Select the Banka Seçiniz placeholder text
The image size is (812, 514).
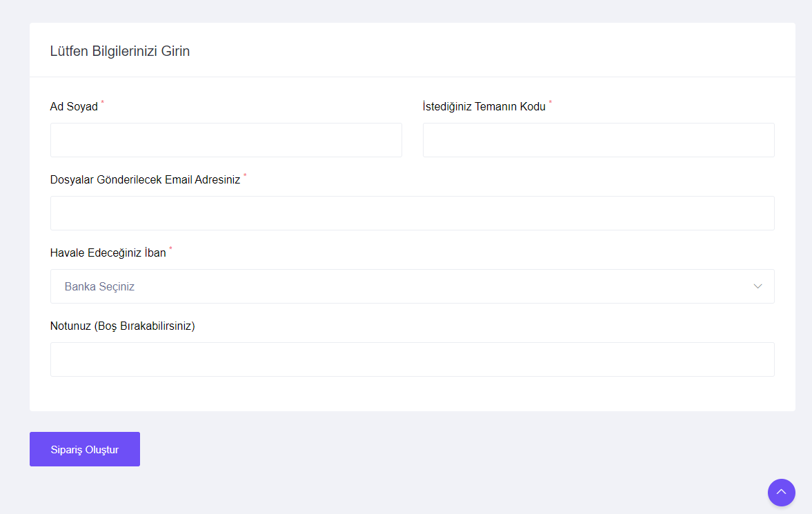(99, 286)
